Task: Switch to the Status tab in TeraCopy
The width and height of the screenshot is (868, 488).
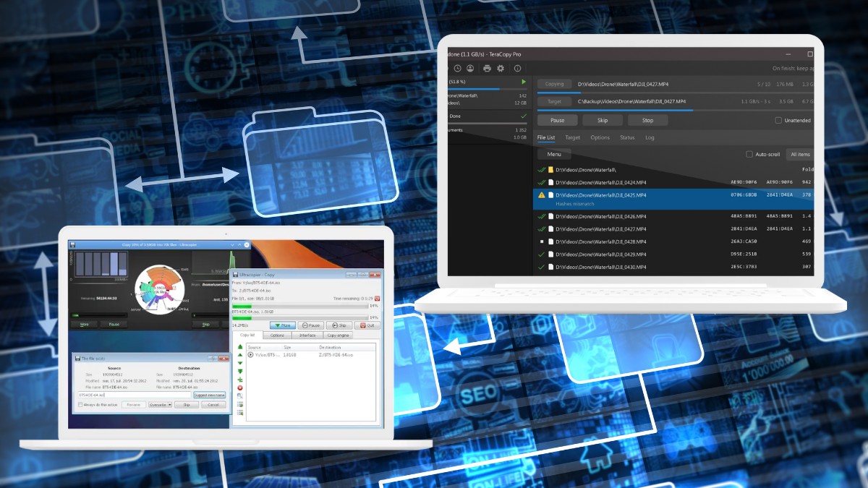Action: coord(627,137)
